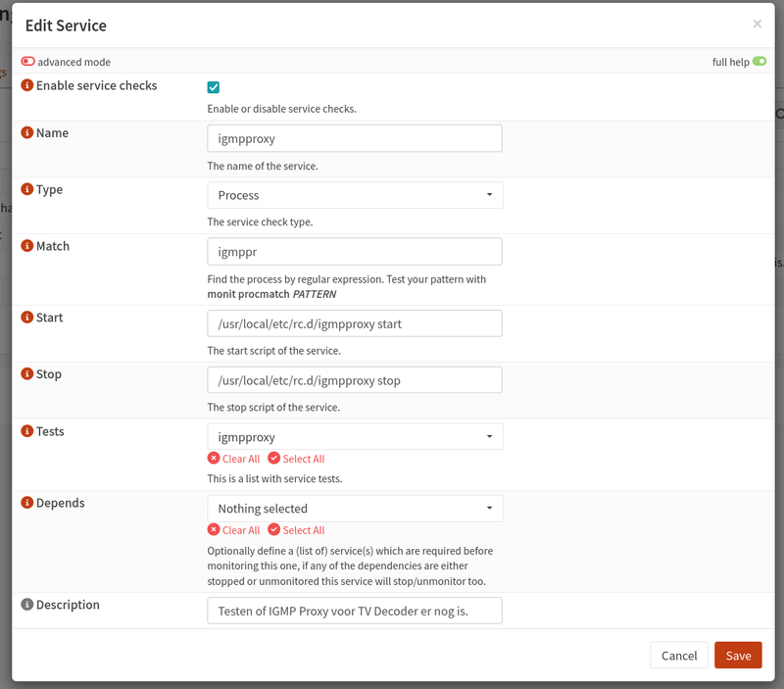Click the info icon next to Description
The image size is (784, 689).
pos(27,606)
